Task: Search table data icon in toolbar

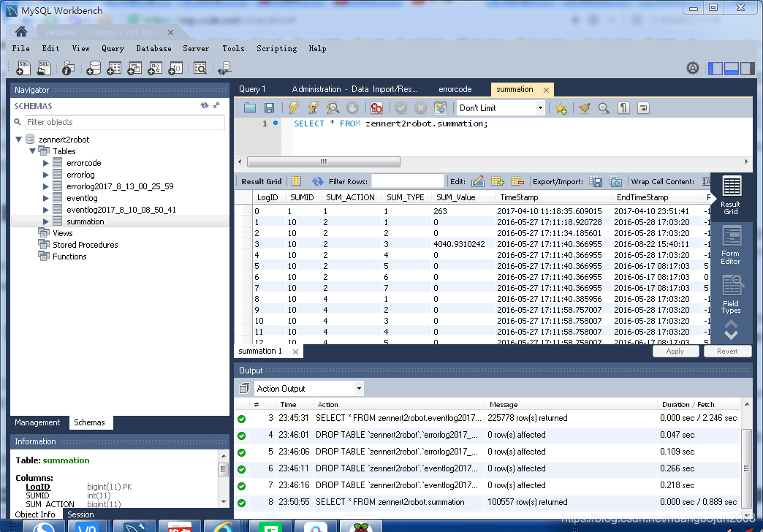Action: [x=200, y=68]
